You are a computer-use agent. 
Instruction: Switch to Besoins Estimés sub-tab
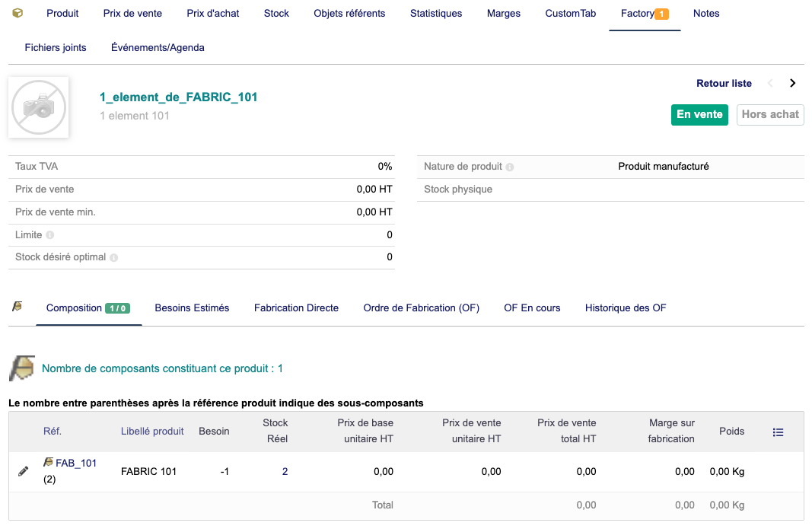192,308
